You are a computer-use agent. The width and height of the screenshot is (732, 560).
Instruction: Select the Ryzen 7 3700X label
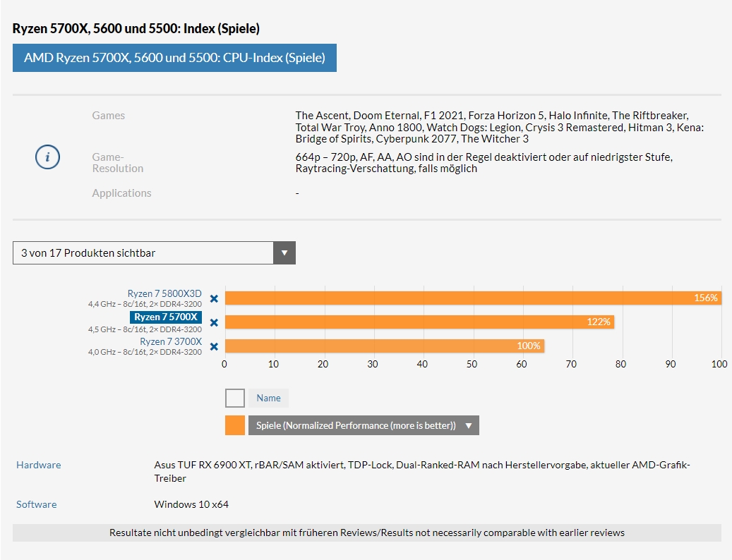170,341
